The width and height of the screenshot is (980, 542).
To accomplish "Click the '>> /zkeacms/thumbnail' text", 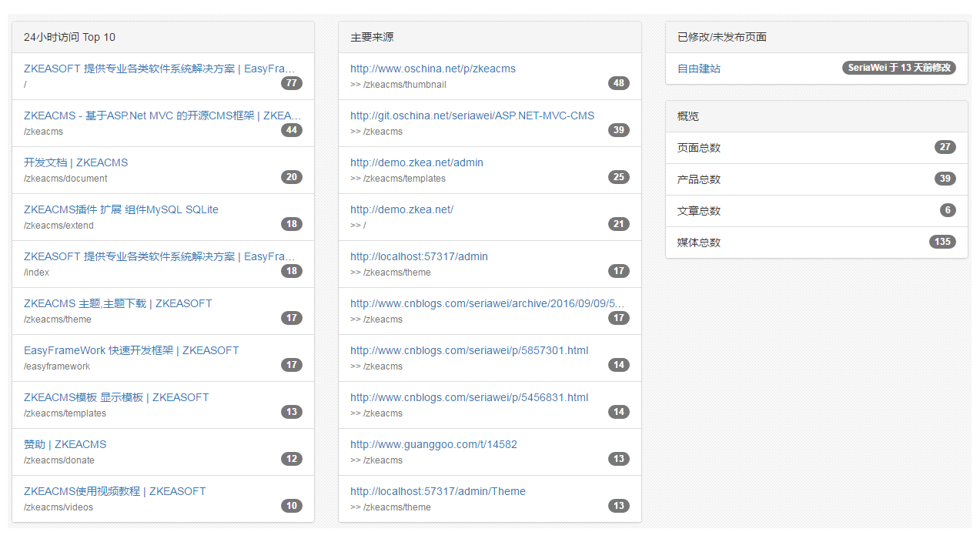I will [x=398, y=85].
